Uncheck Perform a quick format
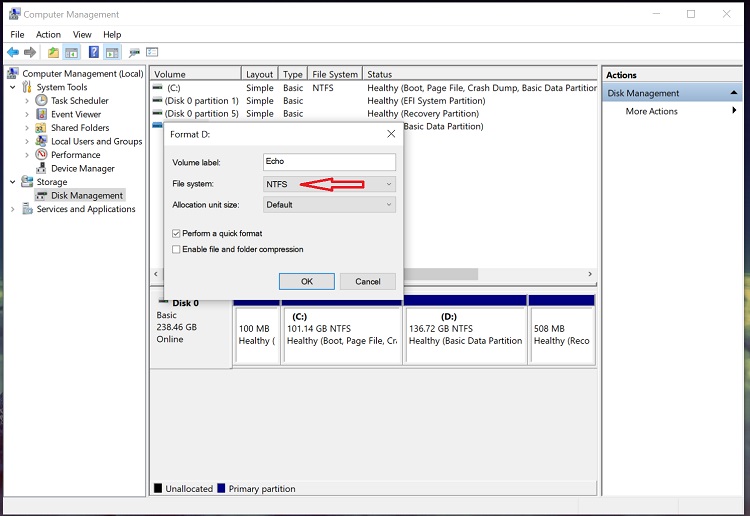 click(x=177, y=233)
